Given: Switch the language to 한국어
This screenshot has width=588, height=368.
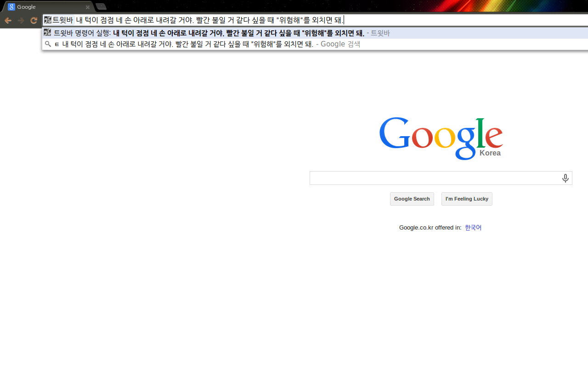Looking at the screenshot, I should pos(473,228).
